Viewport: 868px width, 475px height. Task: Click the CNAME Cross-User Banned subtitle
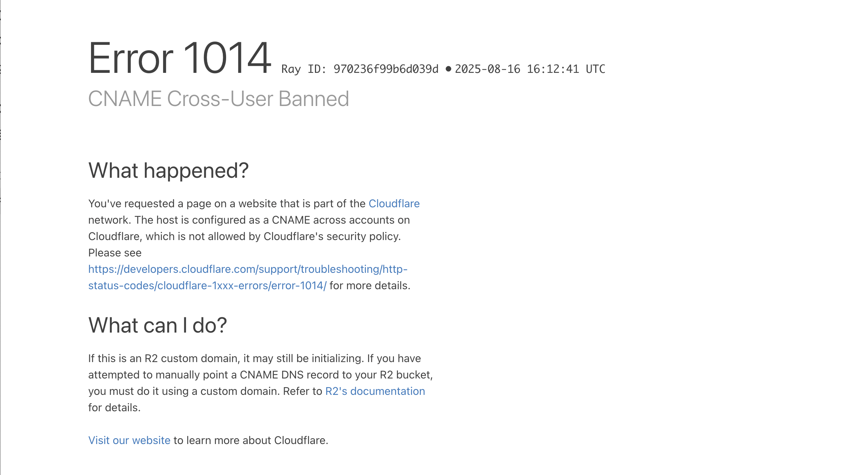coord(218,99)
